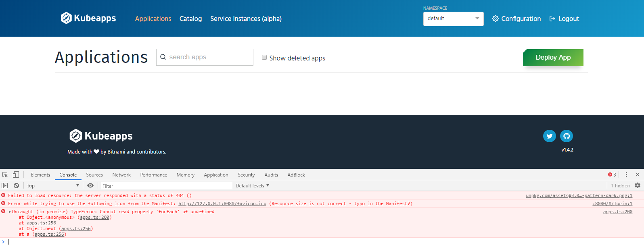Image resolution: width=644 pixels, height=245 pixels.
Task: Show the console sidebar icon
Action: [5, 185]
